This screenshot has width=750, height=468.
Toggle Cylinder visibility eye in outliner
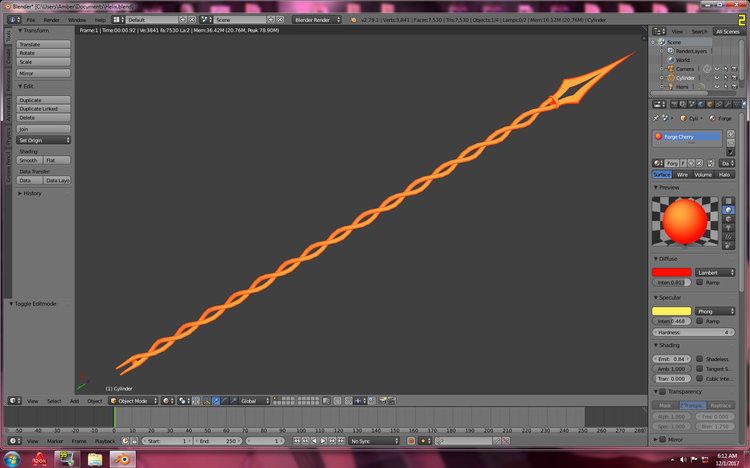tap(717, 78)
